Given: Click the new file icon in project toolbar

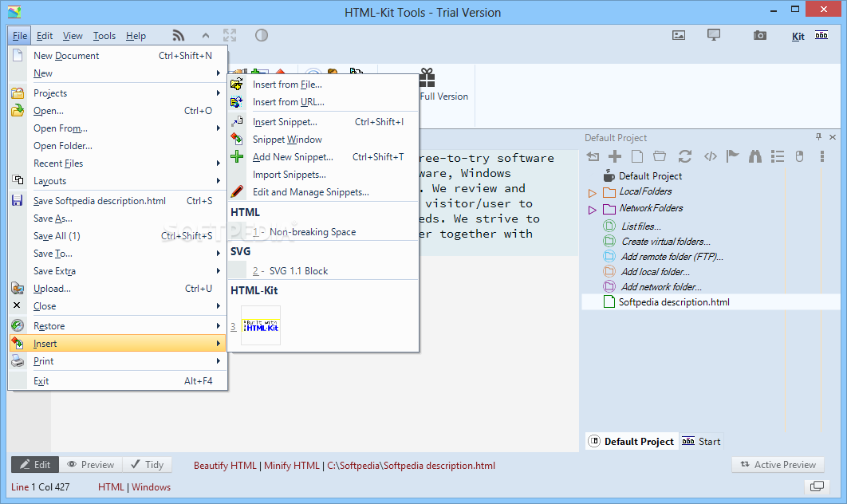Looking at the screenshot, I should pos(637,156).
